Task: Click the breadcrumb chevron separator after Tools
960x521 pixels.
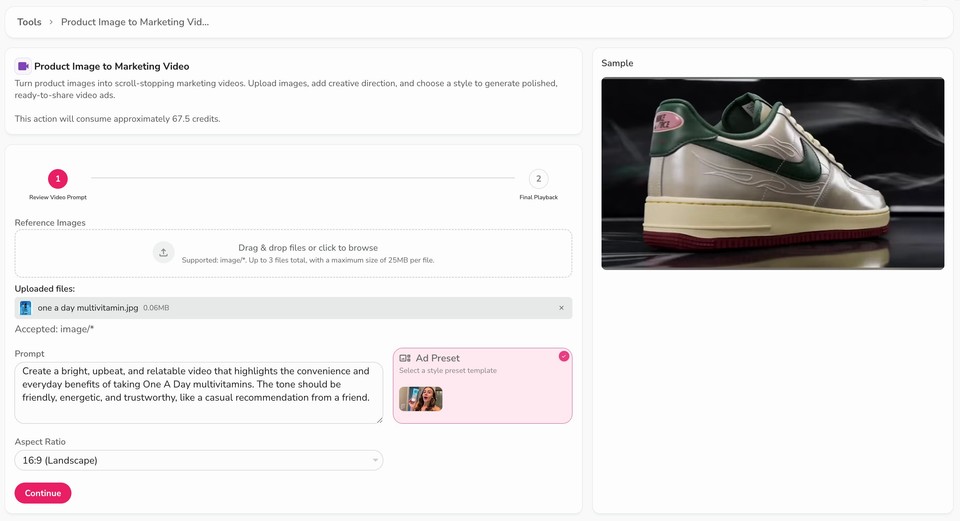Action: pos(51,22)
